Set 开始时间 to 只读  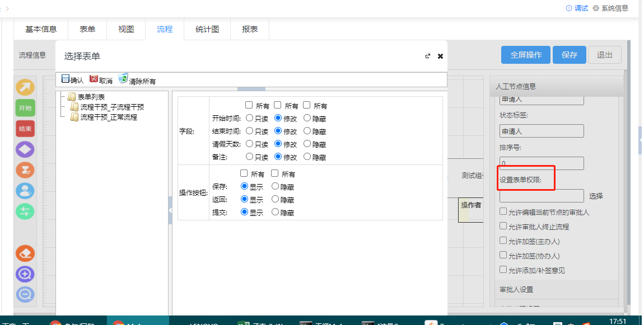pos(249,118)
